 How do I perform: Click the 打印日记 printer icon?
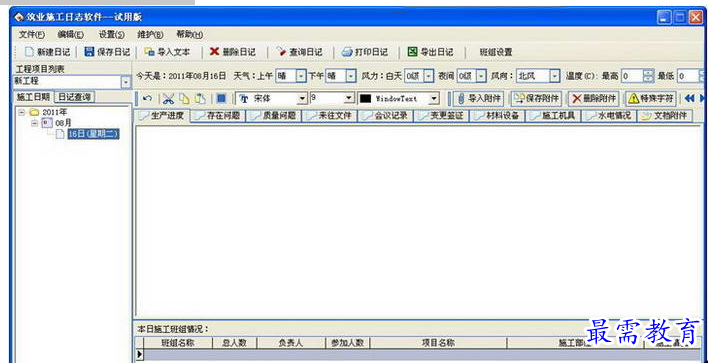click(347, 52)
